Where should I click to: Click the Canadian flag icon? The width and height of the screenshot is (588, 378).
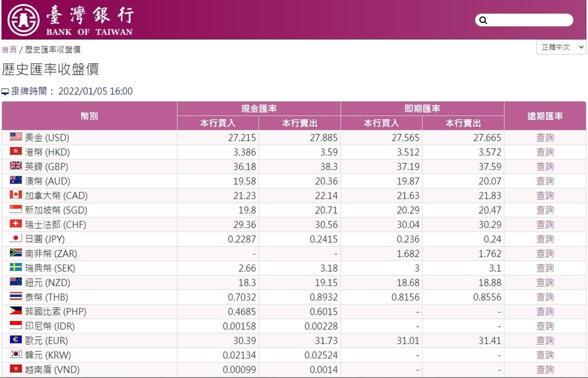click(16, 195)
